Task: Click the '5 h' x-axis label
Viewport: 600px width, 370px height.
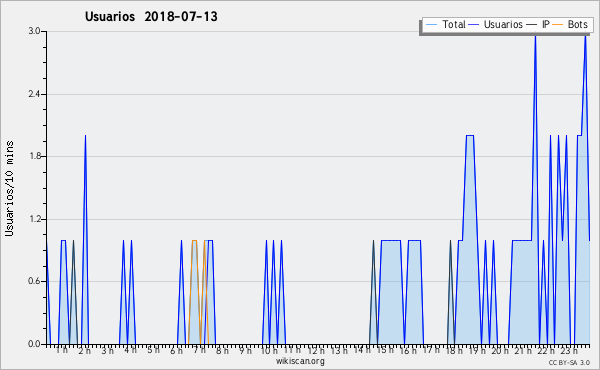Action: [153, 350]
